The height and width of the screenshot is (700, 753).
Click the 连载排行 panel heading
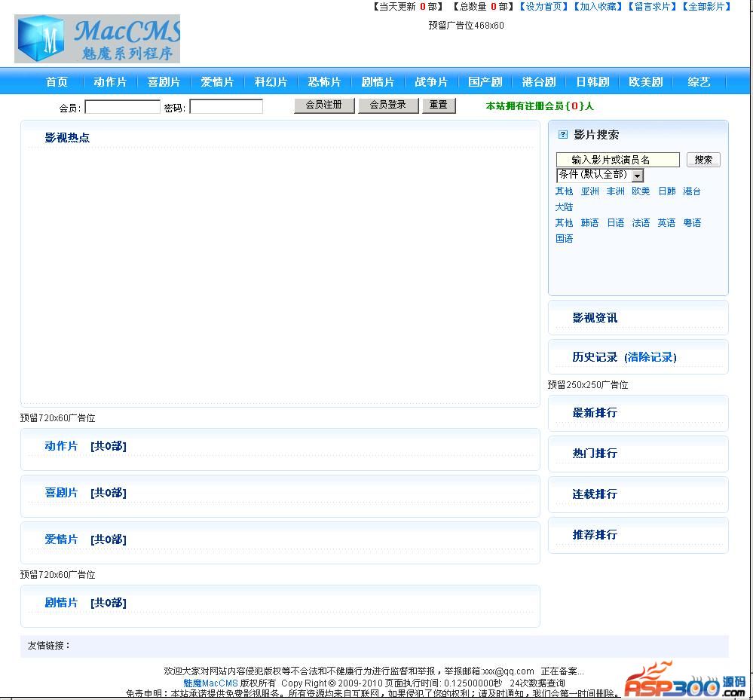[595, 494]
